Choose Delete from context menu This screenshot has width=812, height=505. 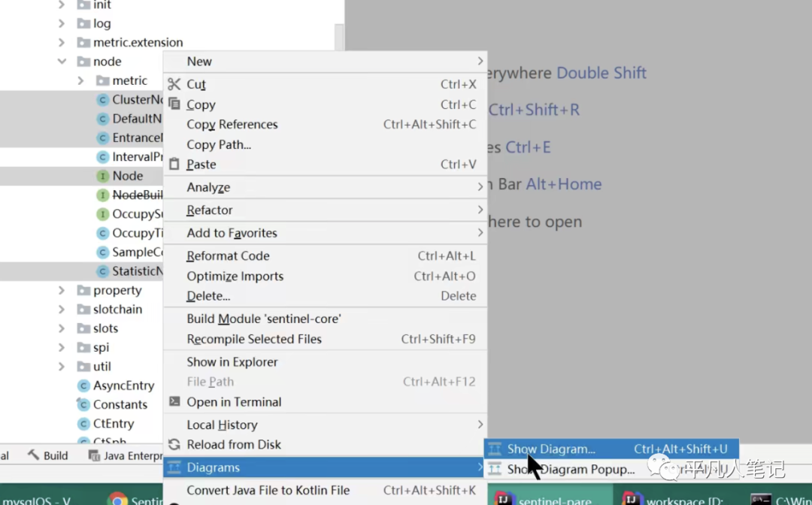[x=326, y=296]
